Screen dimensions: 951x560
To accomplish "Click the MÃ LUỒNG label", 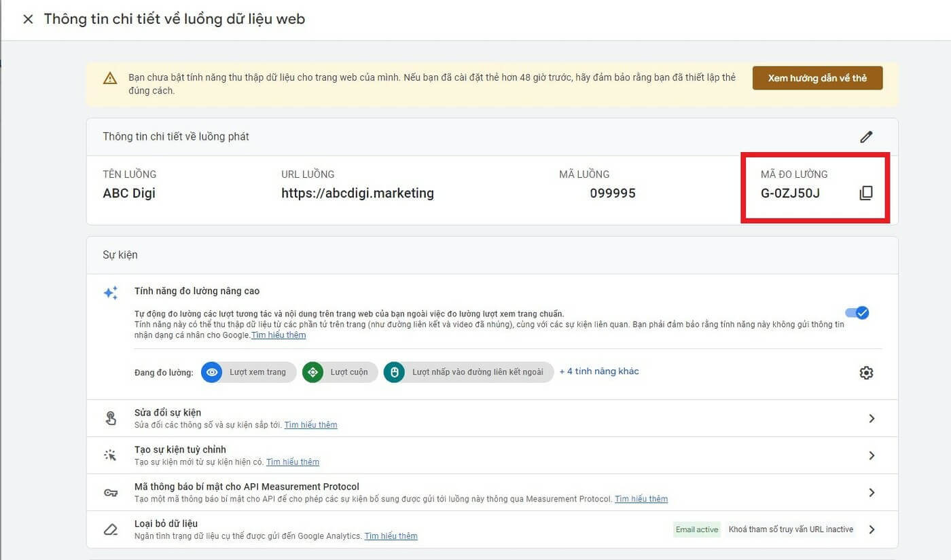I will [584, 174].
